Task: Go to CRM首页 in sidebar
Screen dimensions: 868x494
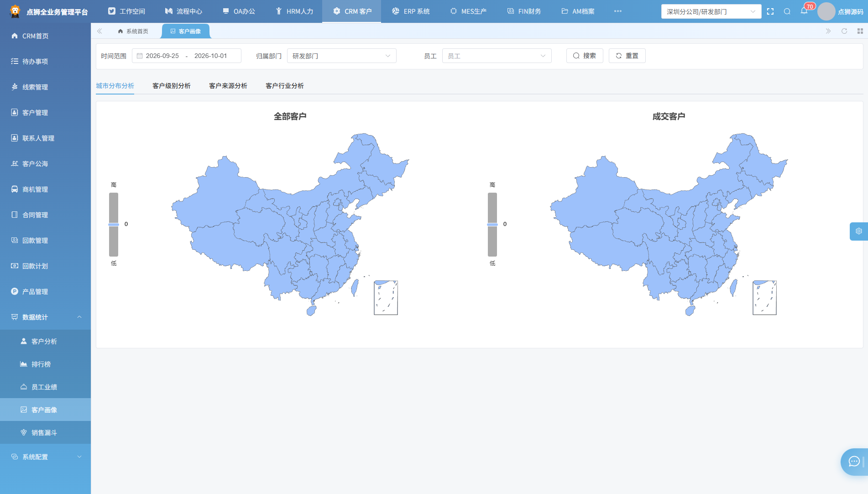Action: pos(46,36)
